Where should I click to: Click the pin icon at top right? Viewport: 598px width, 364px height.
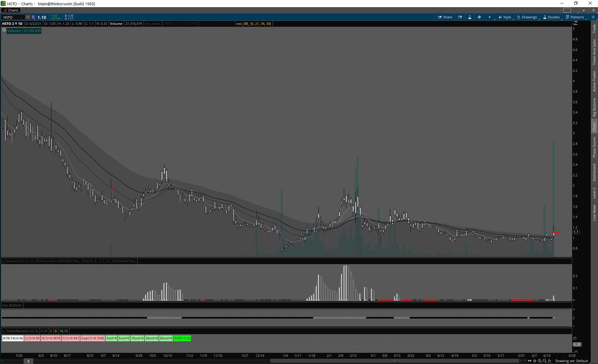click(584, 10)
